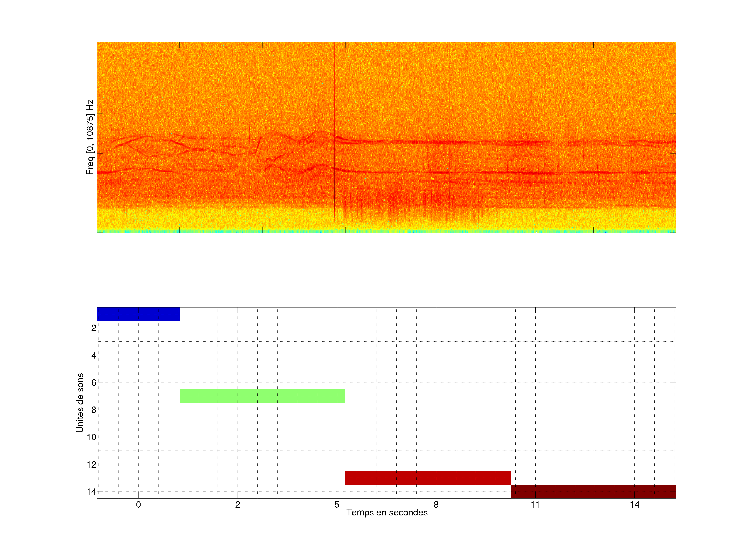This screenshot has width=747, height=560.
Task: Click the light green sound unit bar
Action: [x=262, y=396]
